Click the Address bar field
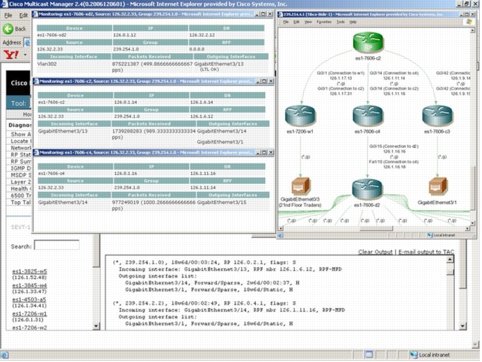 (27, 43)
